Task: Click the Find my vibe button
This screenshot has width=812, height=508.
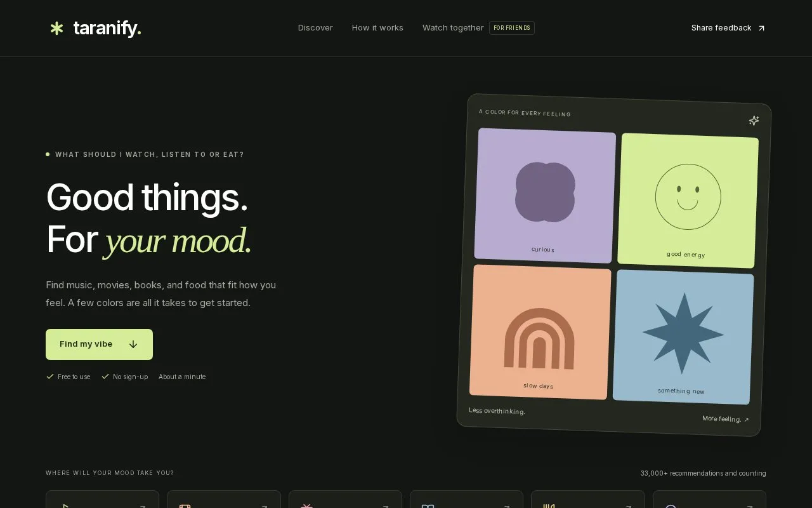Action: point(99,344)
